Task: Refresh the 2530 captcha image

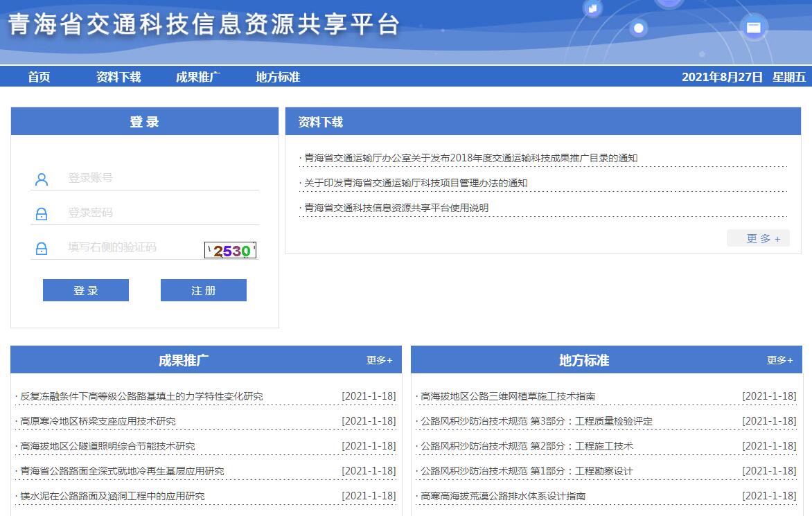Action: [x=230, y=250]
